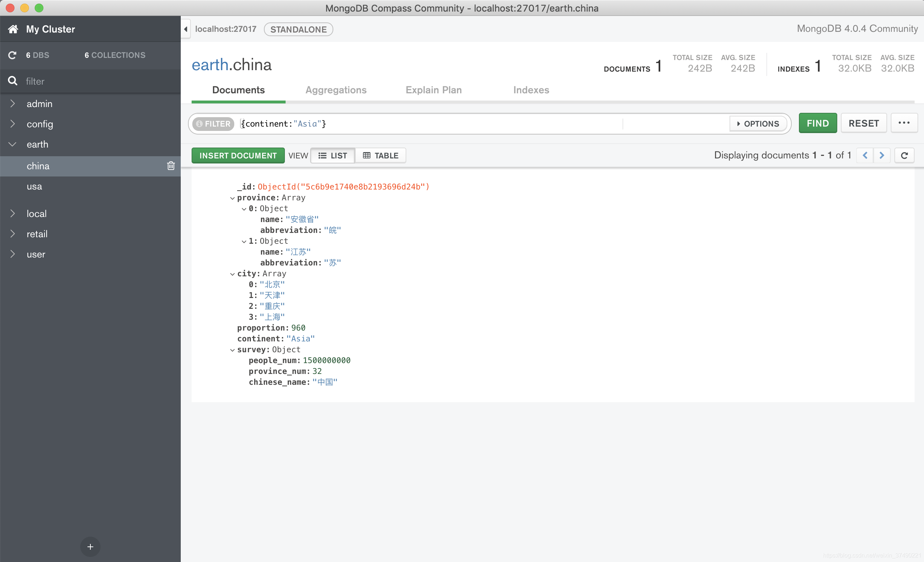The width and height of the screenshot is (924, 562).
Task: Go to the next page of documents
Action: tap(882, 155)
